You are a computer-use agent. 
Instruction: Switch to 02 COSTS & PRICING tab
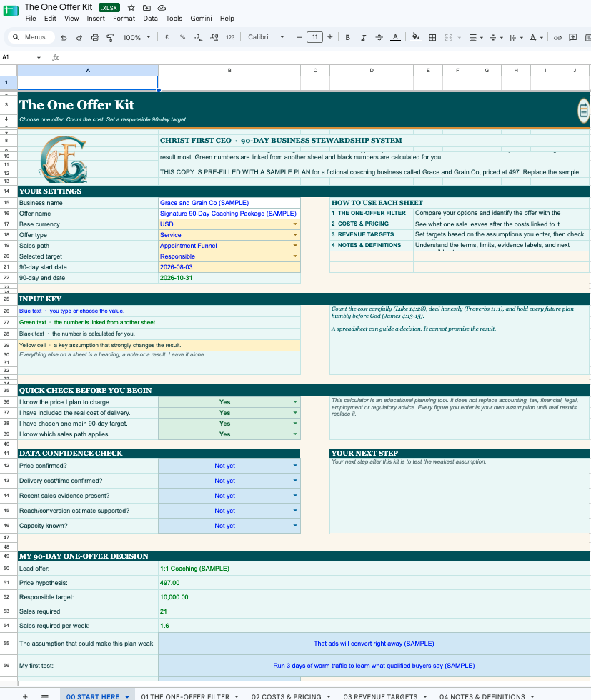[x=286, y=696]
